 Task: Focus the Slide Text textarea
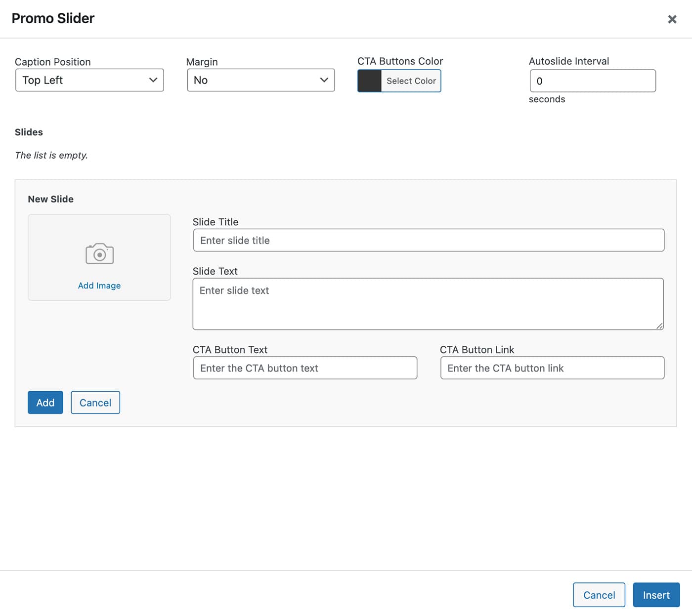(428, 304)
